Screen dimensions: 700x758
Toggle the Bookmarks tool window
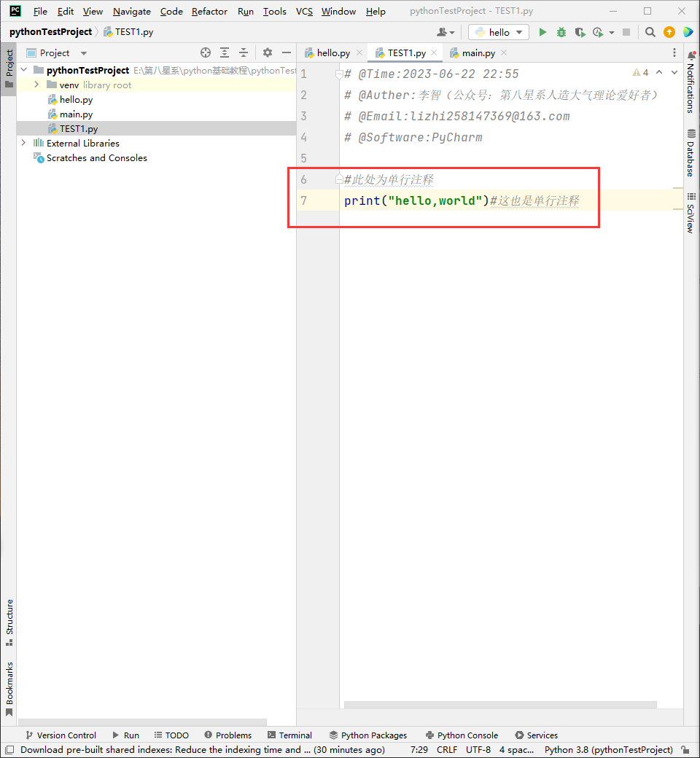click(9, 689)
